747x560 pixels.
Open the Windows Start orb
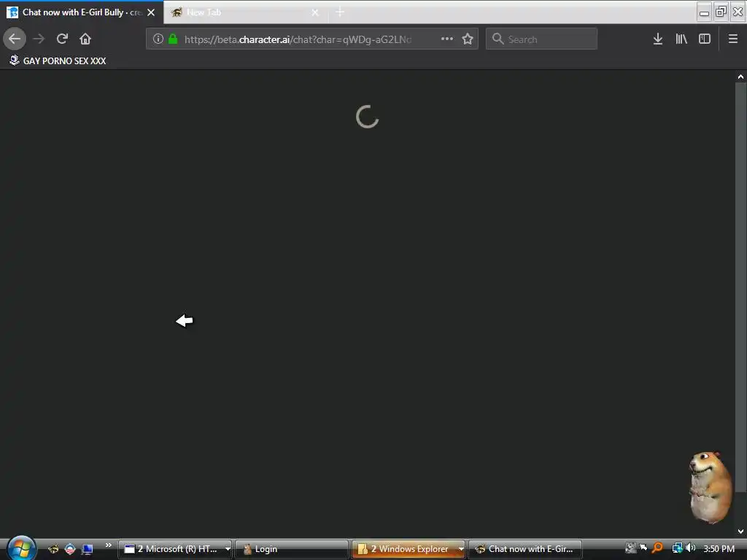(21, 548)
